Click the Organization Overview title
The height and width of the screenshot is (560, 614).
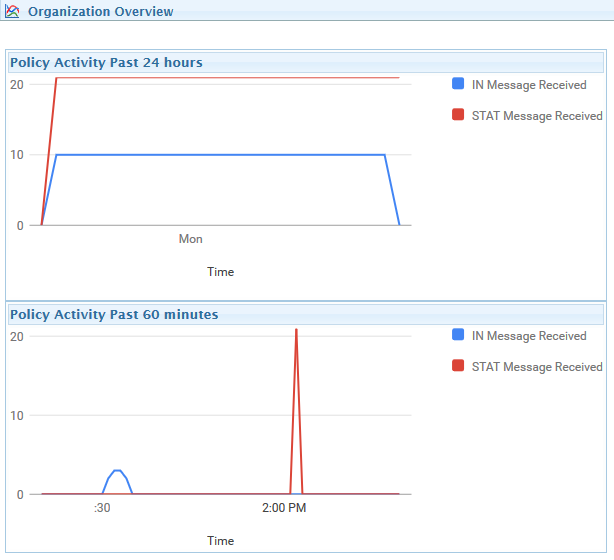pos(101,11)
